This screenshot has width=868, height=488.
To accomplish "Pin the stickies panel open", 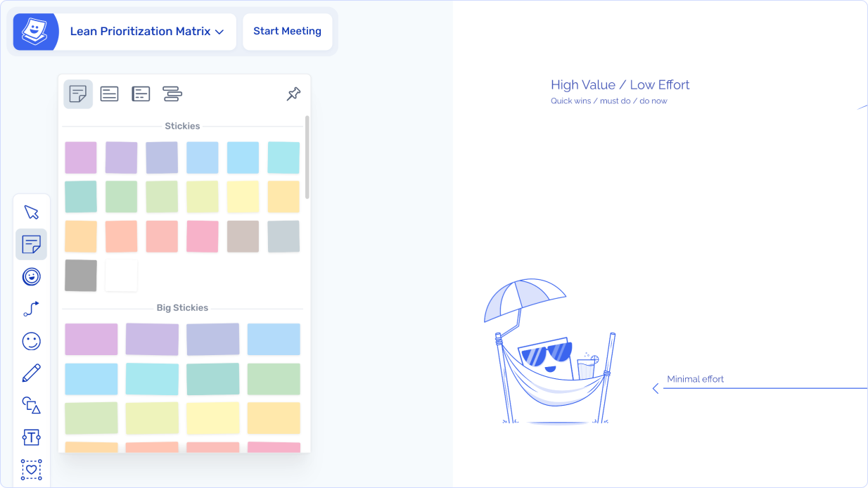I will [x=293, y=94].
